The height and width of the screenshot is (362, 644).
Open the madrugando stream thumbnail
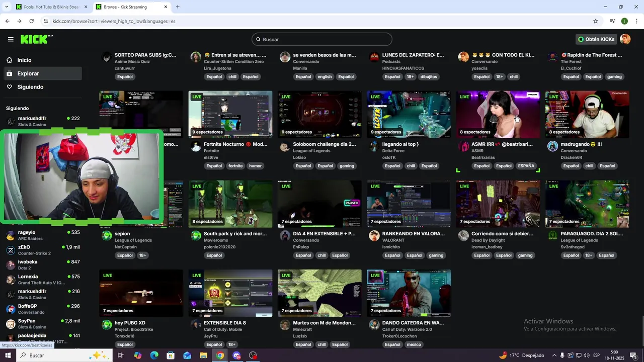click(587, 115)
